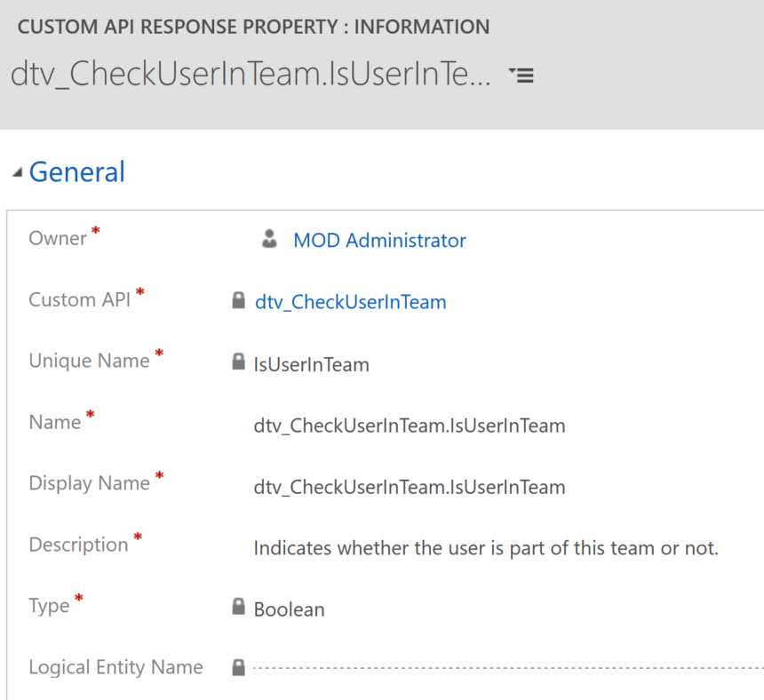Click the CUSTOM API RESPONSE PROPERTY : INFORMATION header

pyautogui.click(x=254, y=27)
